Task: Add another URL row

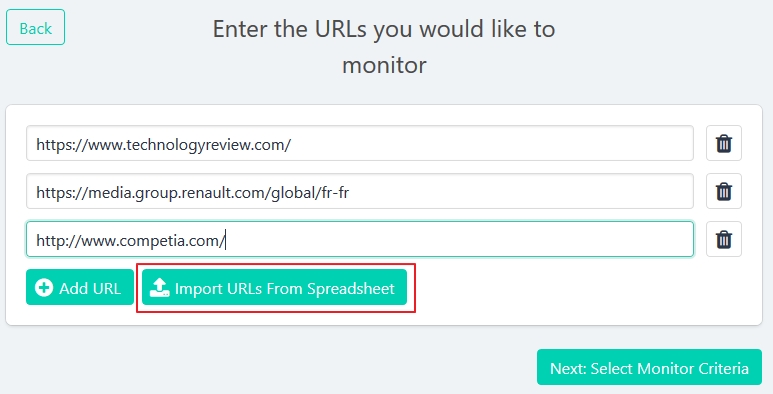Action: (80, 287)
